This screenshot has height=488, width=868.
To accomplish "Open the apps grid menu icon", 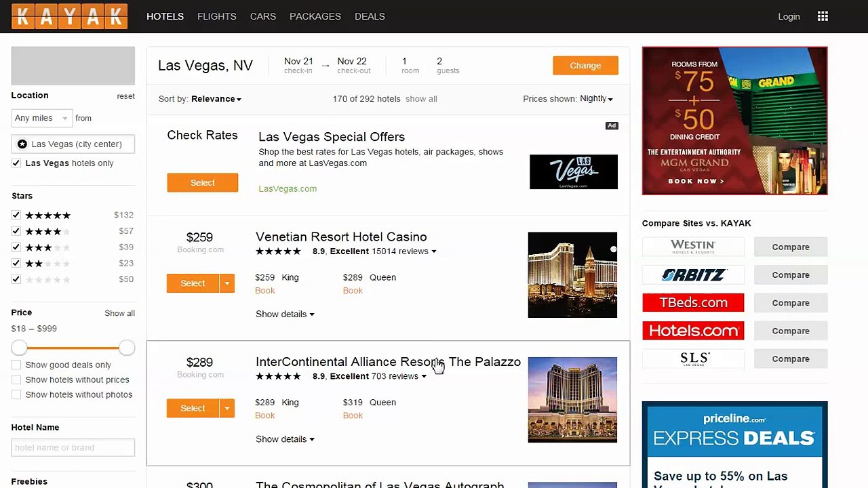I will pyautogui.click(x=823, y=16).
